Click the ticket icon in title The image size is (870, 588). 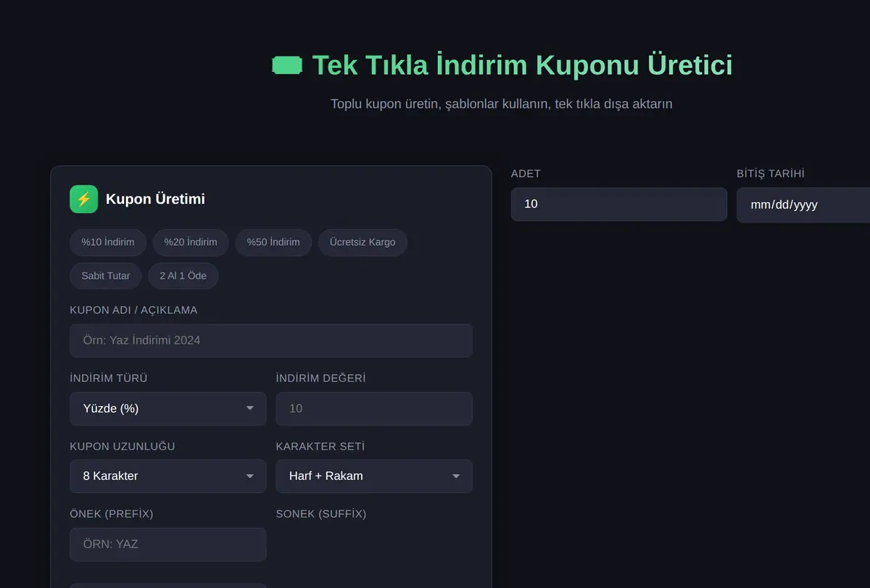(x=287, y=65)
